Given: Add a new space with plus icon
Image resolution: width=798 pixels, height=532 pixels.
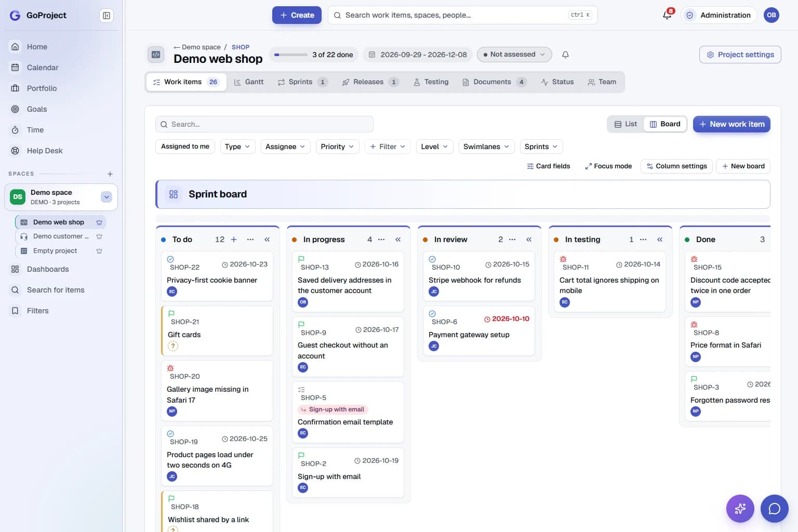Looking at the screenshot, I should point(110,174).
